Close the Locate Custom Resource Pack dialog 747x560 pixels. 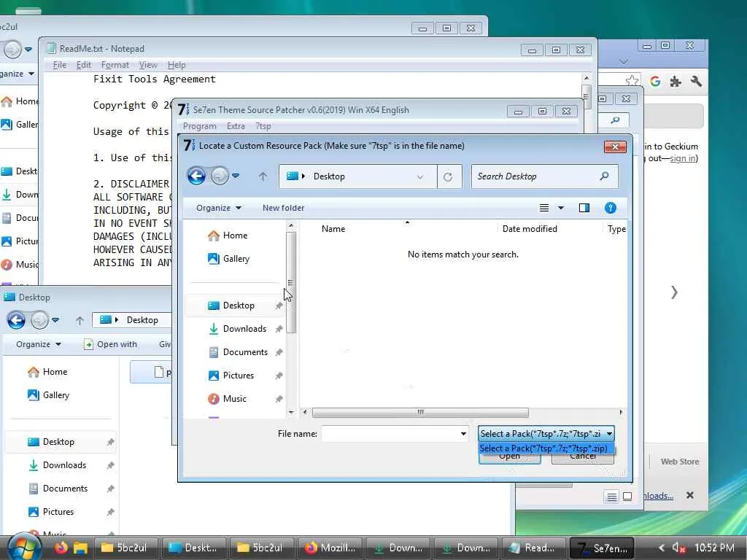(614, 147)
